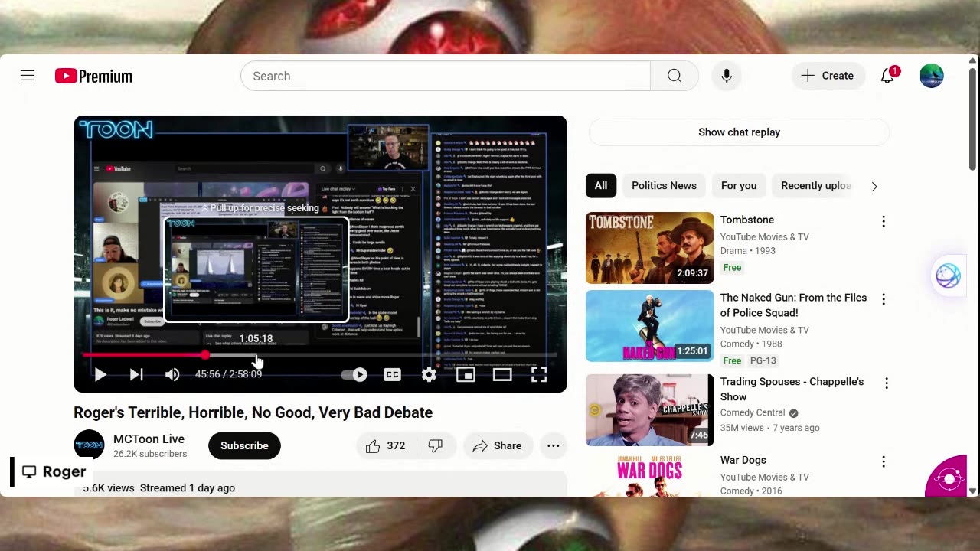
Task: Switch to miniplayer mode
Action: 465,374
